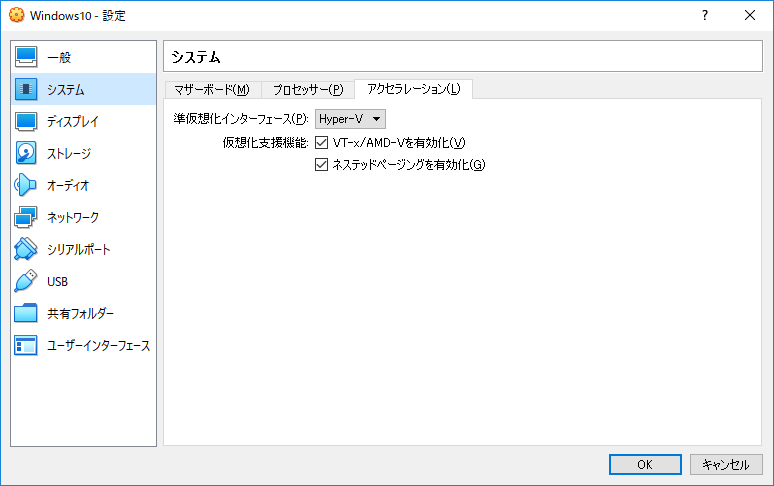Select 共有フォルダー label in the sidebar
This screenshot has height=486, width=774.
(x=80, y=314)
